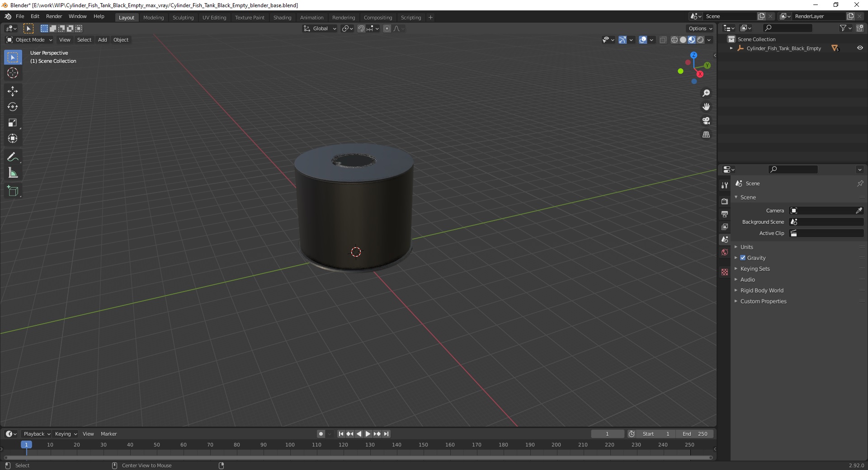Click the current frame number field
This screenshot has width=868, height=470.
coord(607,434)
